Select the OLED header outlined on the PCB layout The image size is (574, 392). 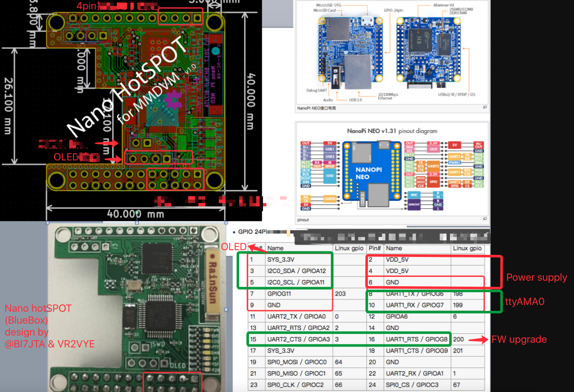coord(158,157)
